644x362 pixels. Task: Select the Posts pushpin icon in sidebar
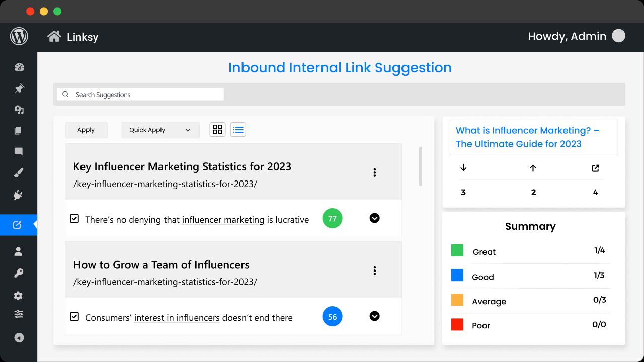coord(19,88)
